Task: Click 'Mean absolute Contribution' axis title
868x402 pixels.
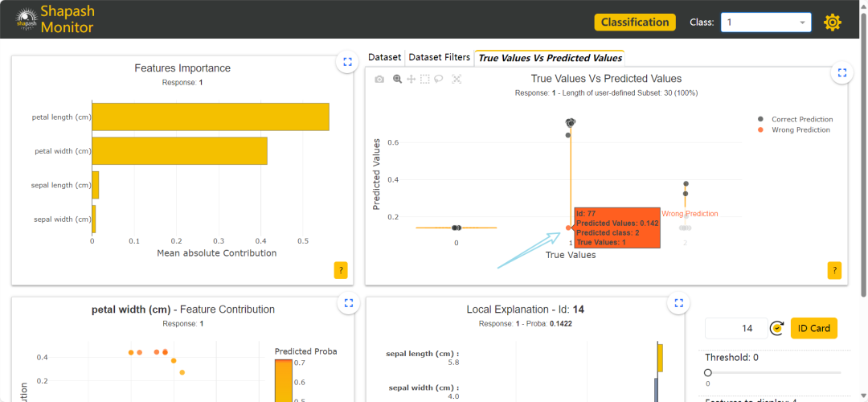Action: 216,253
